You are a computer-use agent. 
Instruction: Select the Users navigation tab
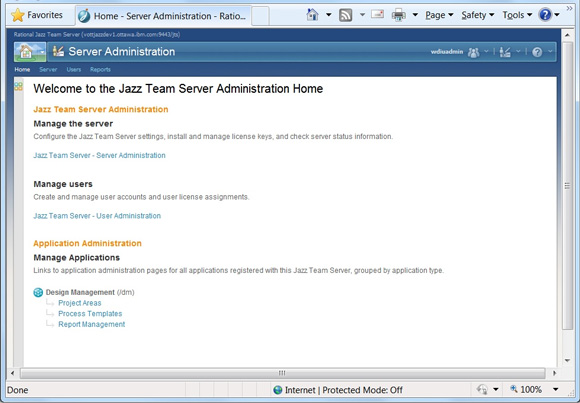(74, 70)
